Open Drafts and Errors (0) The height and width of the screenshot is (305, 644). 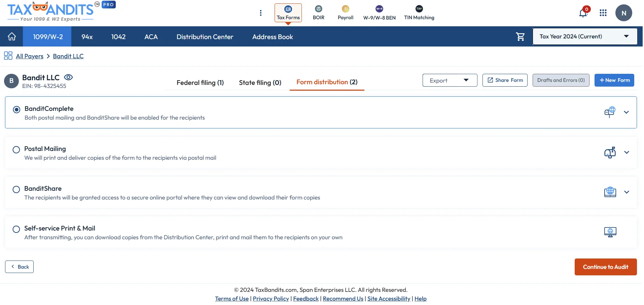pyautogui.click(x=561, y=80)
